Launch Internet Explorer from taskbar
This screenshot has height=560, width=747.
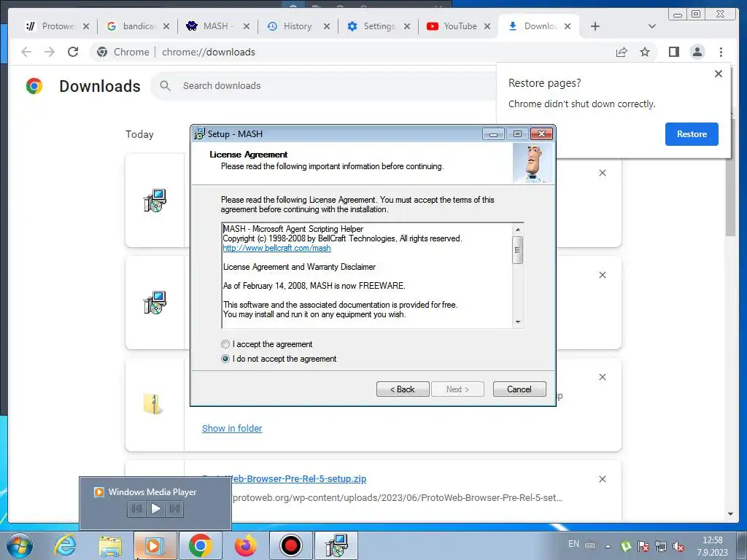pyautogui.click(x=65, y=545)
